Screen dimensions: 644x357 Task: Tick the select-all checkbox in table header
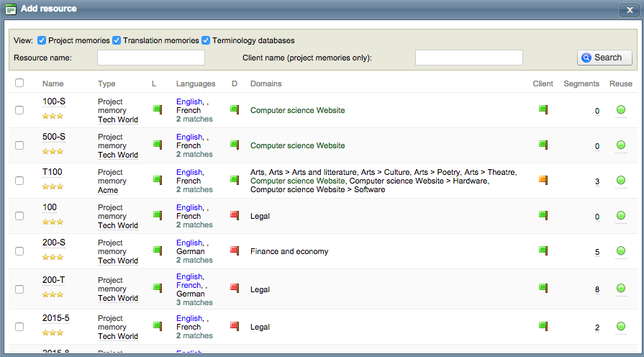[x=19, y=83]
